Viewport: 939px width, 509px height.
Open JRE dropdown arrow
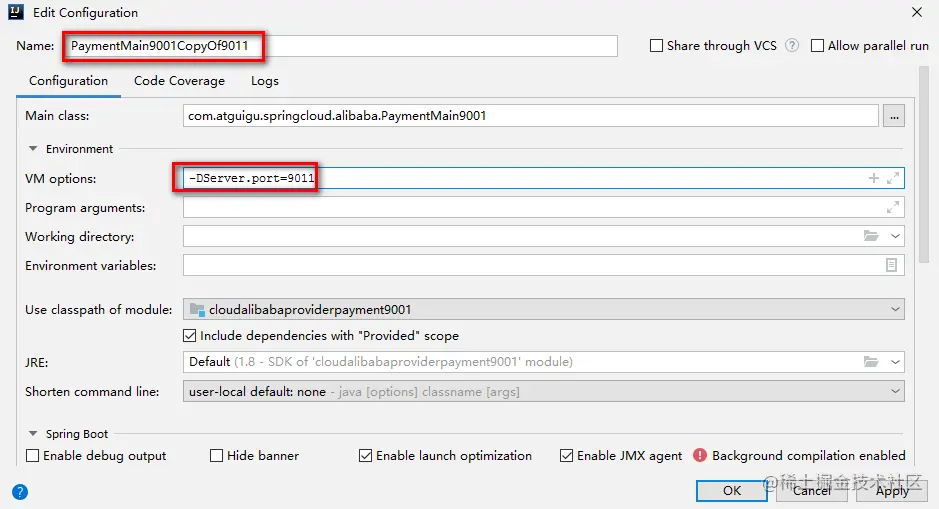pos(895,362)
